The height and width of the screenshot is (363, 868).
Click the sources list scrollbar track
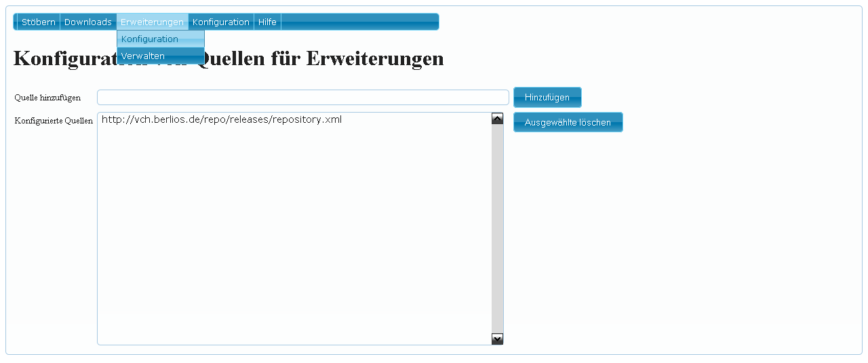[x=497, y=231]
